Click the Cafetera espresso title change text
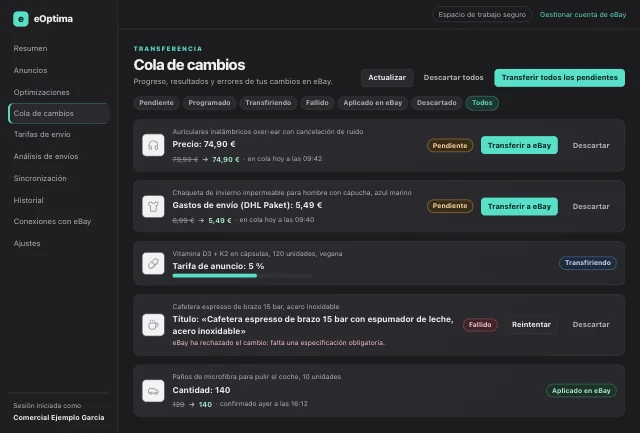Screen dimensions: 640x433 pos(313,325)
